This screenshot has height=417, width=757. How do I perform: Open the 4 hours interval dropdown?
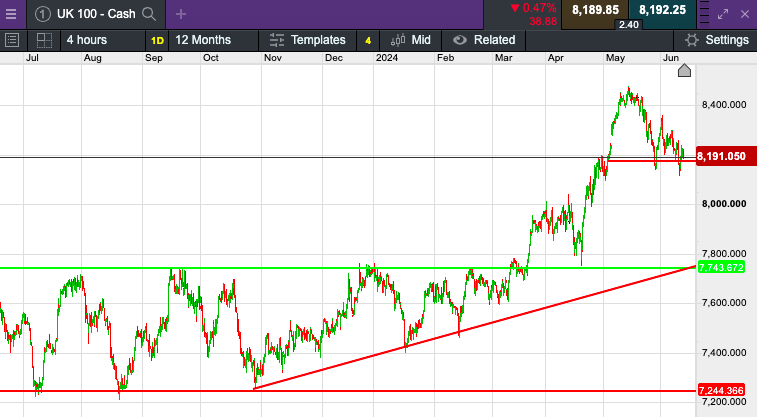point(103,40)
